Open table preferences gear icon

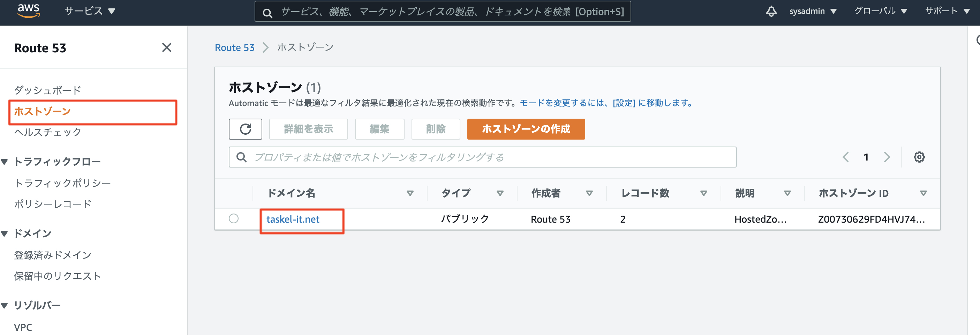point(919,157)
